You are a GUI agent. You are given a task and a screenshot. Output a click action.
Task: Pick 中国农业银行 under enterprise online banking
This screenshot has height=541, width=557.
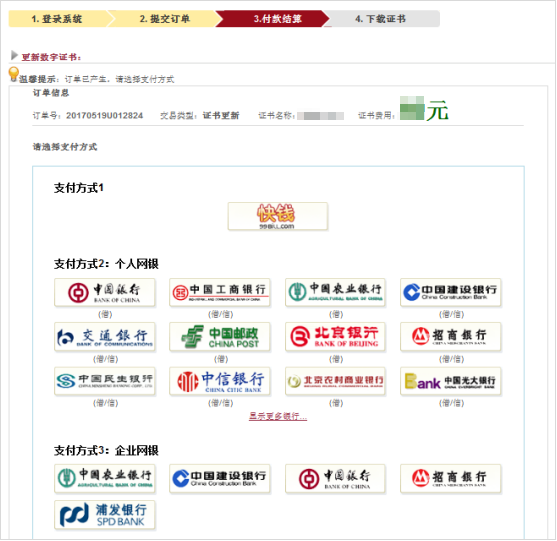(105, 478)
